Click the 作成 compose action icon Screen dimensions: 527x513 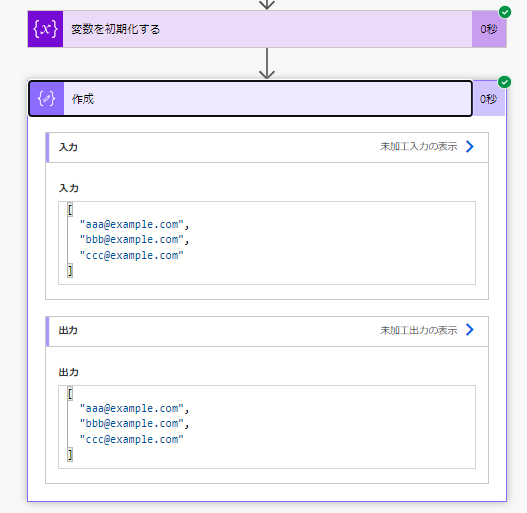point(46,99)
